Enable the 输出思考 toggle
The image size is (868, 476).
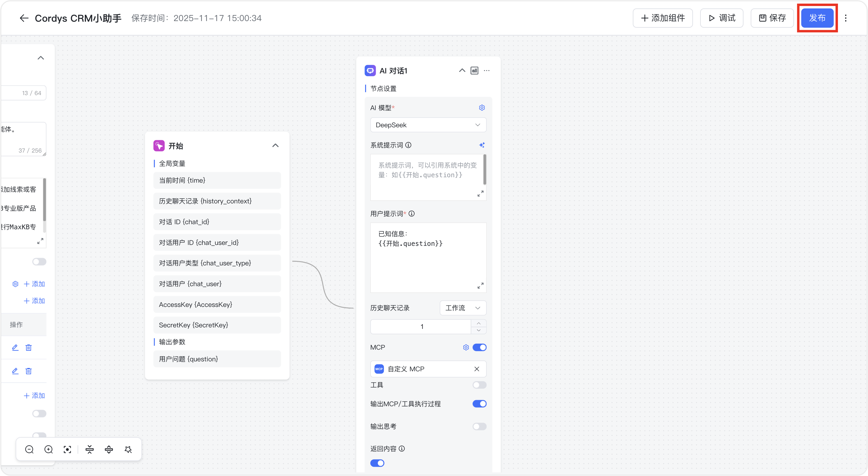(479, 426)
